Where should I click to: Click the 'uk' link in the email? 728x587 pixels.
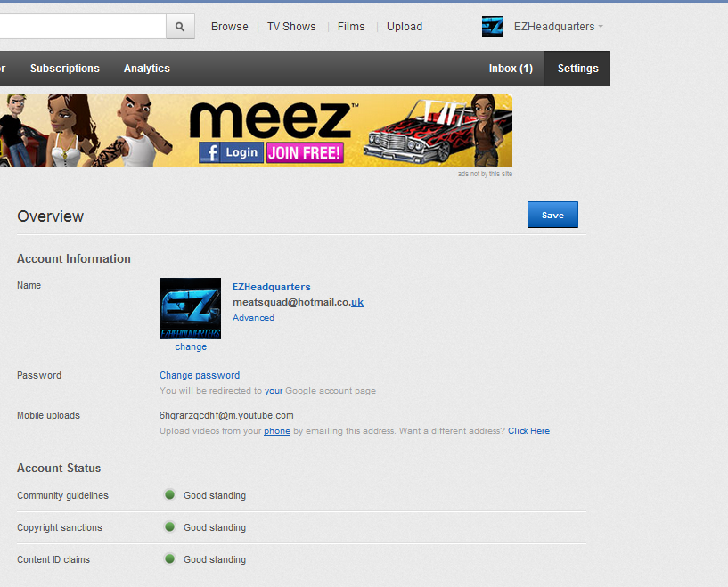(x=357, y=302)
